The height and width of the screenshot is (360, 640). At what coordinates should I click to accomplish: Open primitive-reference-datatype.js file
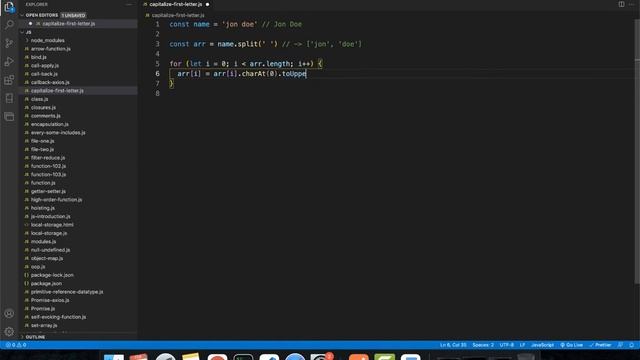coord(67,292)
